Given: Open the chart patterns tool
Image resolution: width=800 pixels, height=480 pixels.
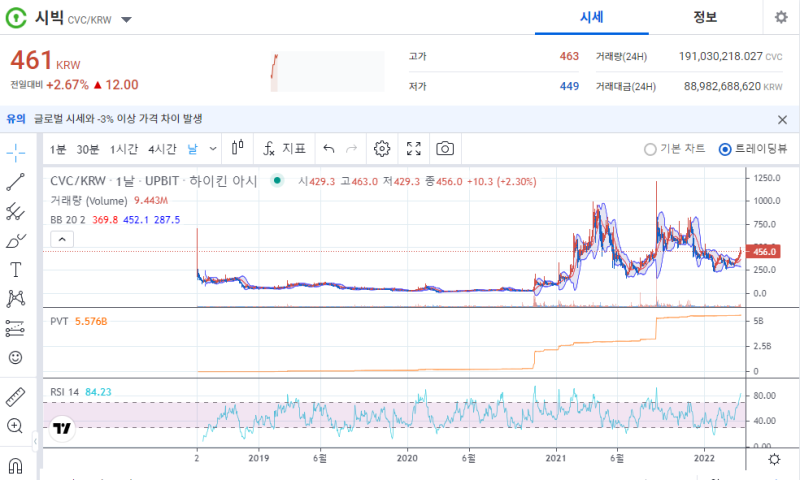Looking at the screenshot, I should coord(16,299).
